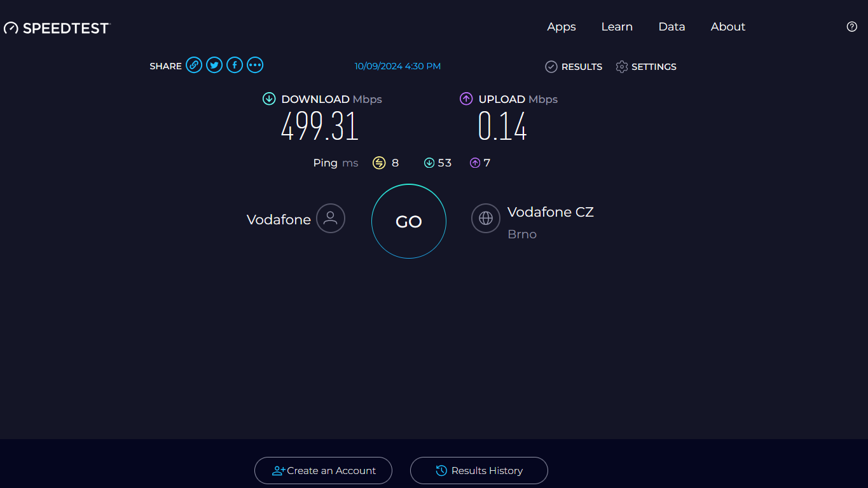
Task: Click the help question mark icon
Action: pyautogui.click(x=852, y=27)
